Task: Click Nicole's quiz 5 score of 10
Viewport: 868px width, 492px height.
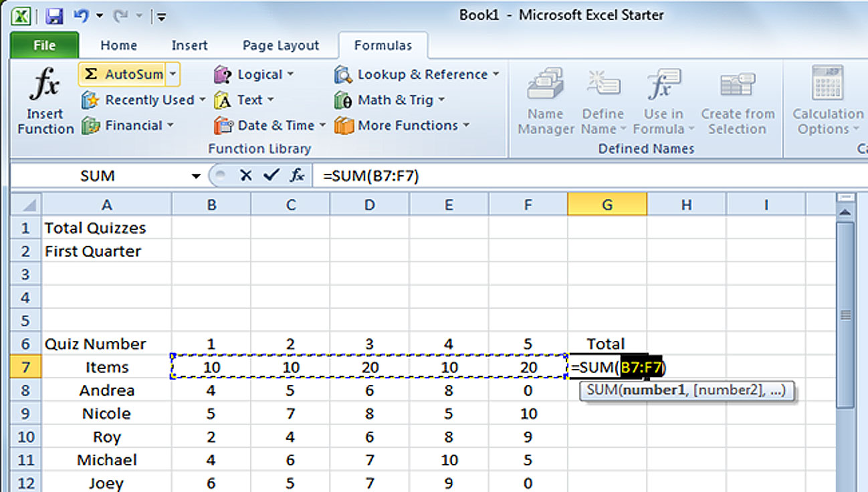Action: click(x=528, y=413)
